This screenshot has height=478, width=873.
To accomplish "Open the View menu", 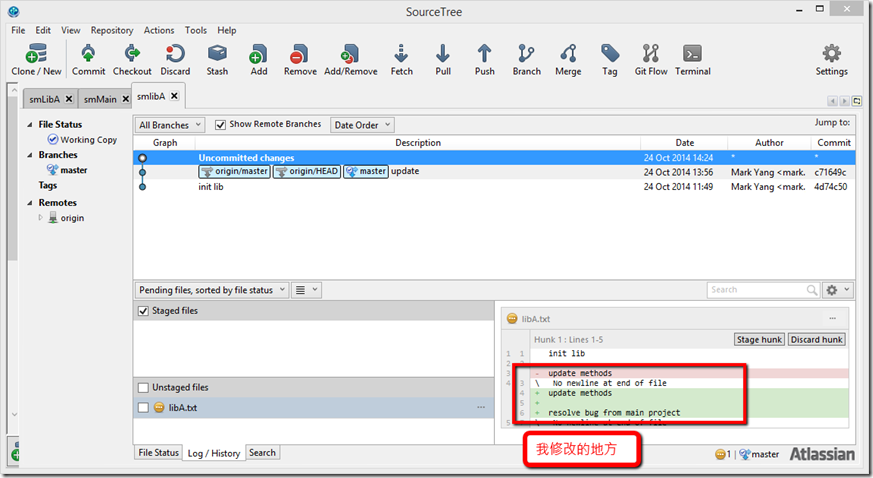I will point(70,30).
